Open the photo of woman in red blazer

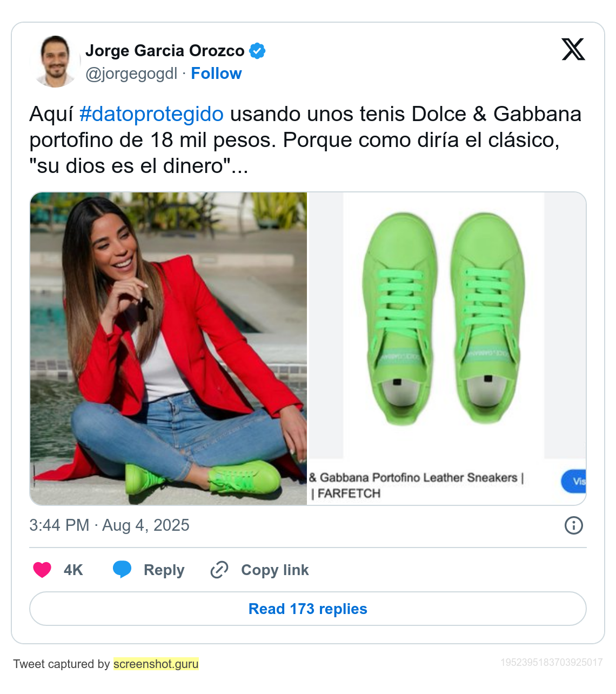click(x=168, y=349)
